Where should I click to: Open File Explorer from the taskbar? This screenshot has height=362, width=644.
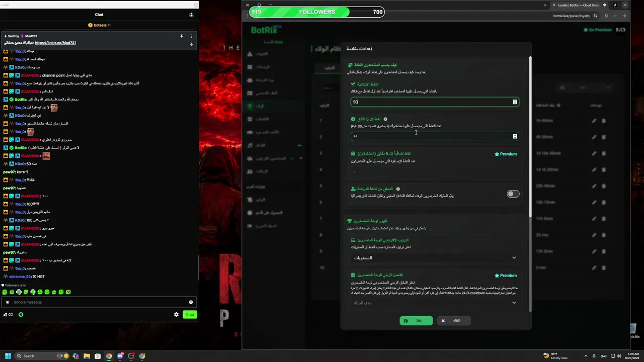coord(87,356)
